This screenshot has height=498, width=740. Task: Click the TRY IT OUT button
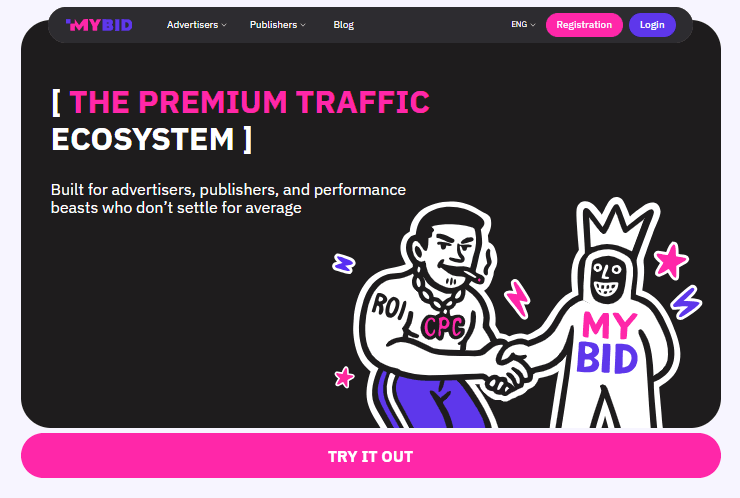click(x=370, y=456)
